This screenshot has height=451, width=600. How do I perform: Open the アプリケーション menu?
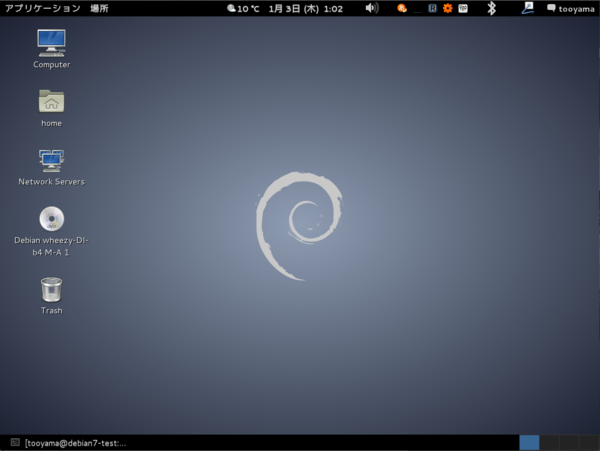point(42,8)
